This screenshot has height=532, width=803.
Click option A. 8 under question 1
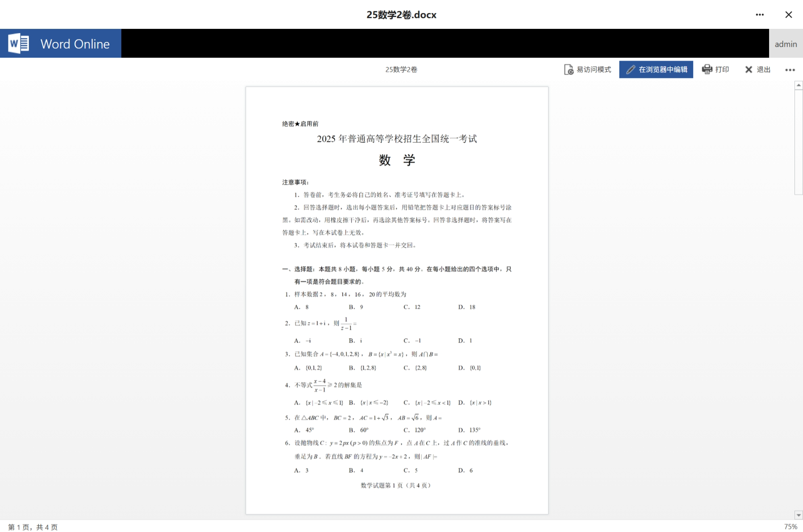coord(302,307)
